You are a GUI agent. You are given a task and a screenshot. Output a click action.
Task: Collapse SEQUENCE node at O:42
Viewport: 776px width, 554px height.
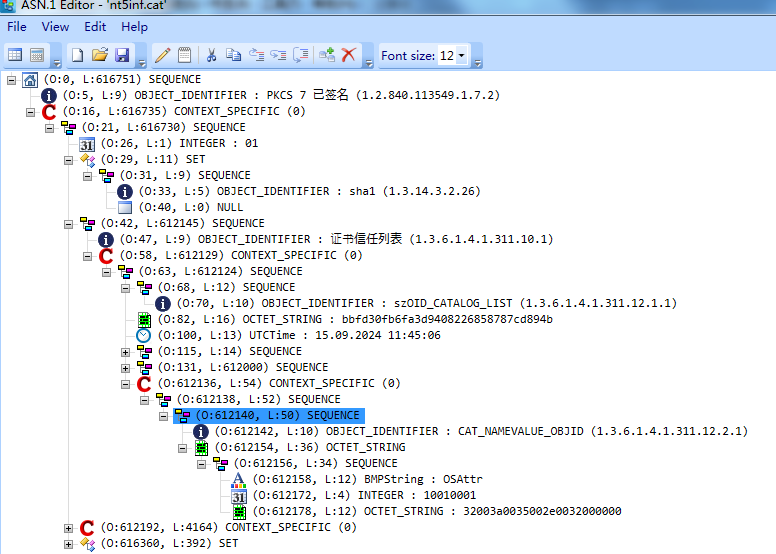pyautogui.click(x=68, y=224)
